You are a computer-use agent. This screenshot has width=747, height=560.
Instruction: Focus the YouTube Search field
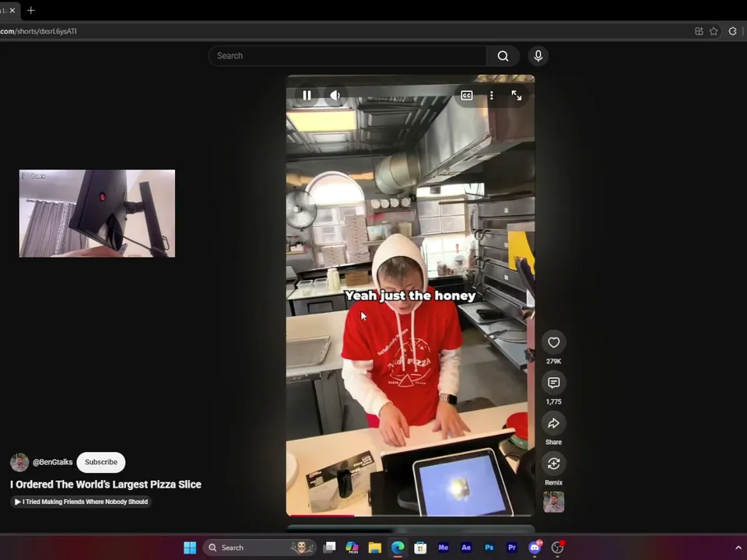(348, 56)
